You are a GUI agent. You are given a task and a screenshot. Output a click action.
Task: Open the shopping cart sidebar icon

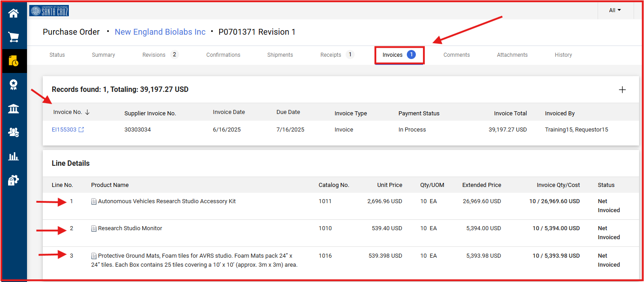14,37
